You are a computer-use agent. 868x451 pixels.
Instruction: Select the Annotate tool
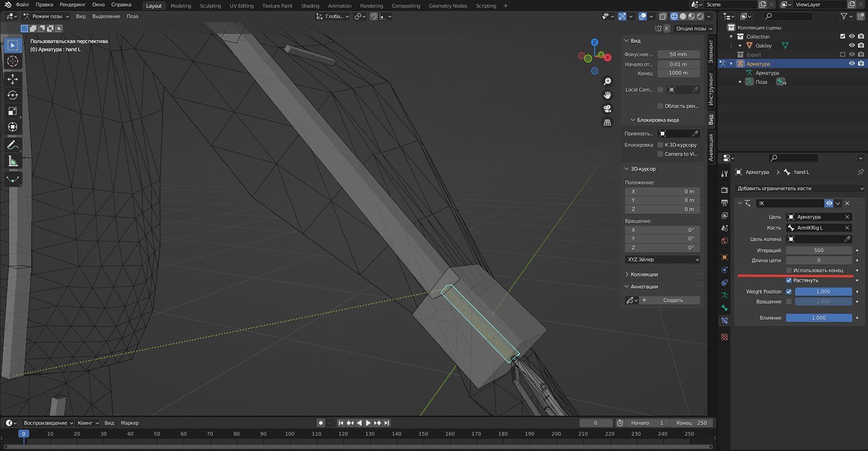coord(12,145)
